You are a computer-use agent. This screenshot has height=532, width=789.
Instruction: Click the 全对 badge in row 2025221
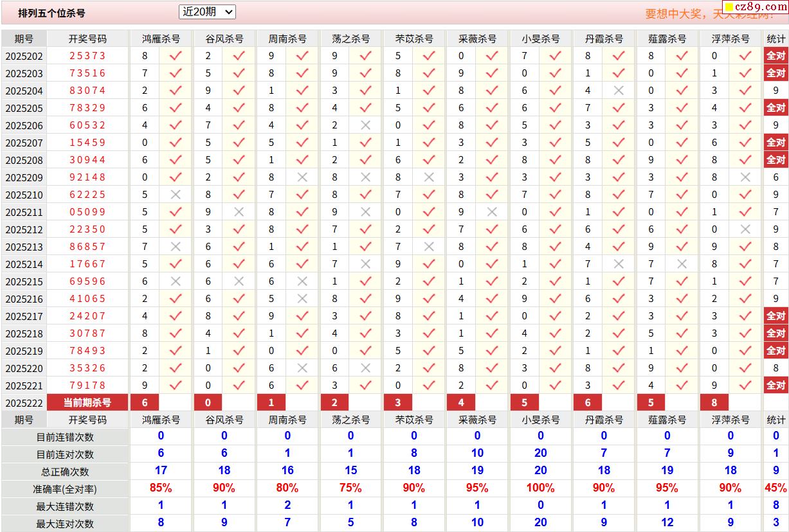coord(776,386)
